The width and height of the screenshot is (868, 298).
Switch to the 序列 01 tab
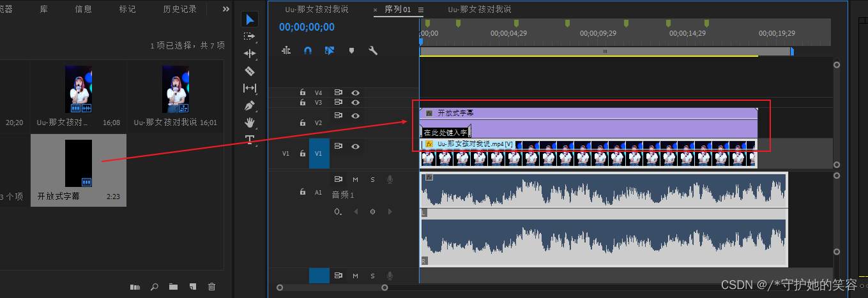click(397, 10)
